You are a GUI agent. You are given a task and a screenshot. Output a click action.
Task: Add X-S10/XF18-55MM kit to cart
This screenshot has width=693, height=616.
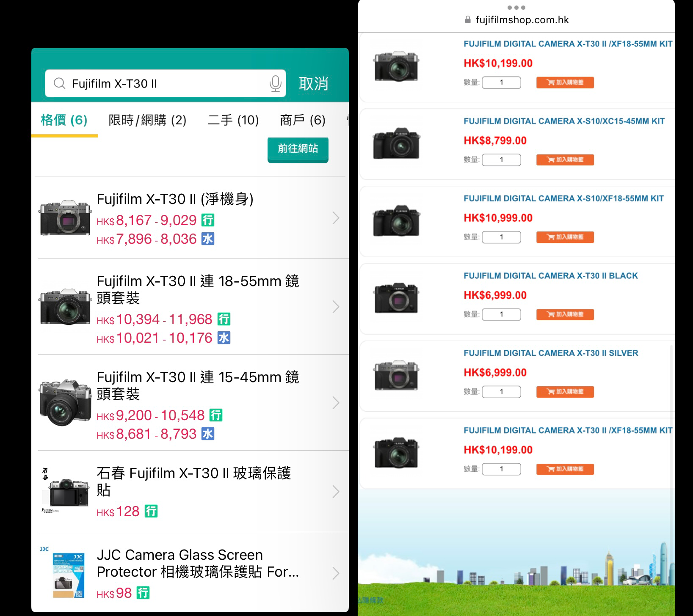[x=565, y=237]
